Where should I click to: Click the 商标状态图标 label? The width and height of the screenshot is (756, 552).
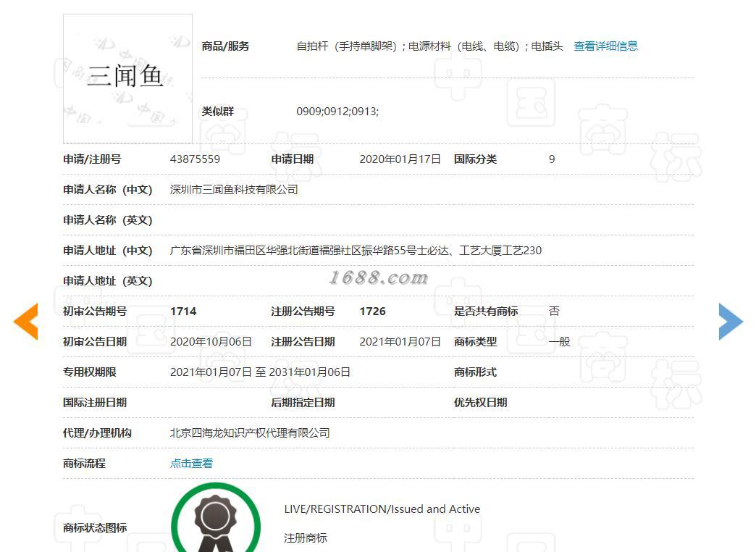point(95,528)
